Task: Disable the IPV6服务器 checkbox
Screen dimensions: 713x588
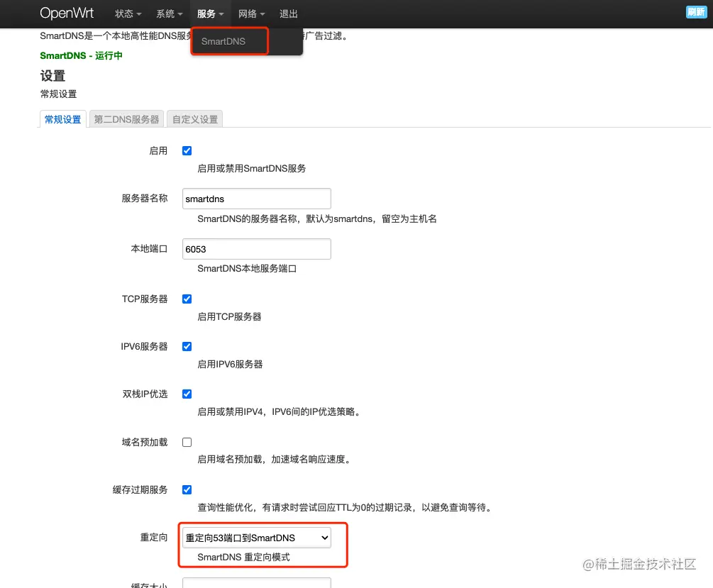Action: tap(187, 346)
